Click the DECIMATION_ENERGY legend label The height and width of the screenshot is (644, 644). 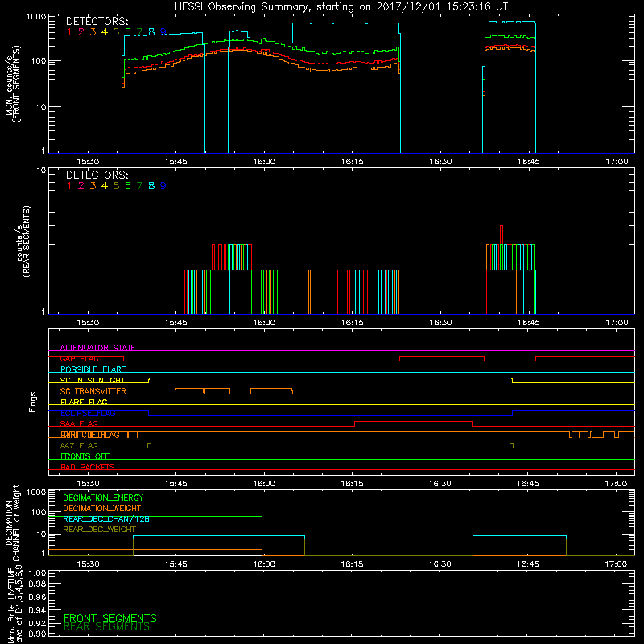(x=103, y=497)
